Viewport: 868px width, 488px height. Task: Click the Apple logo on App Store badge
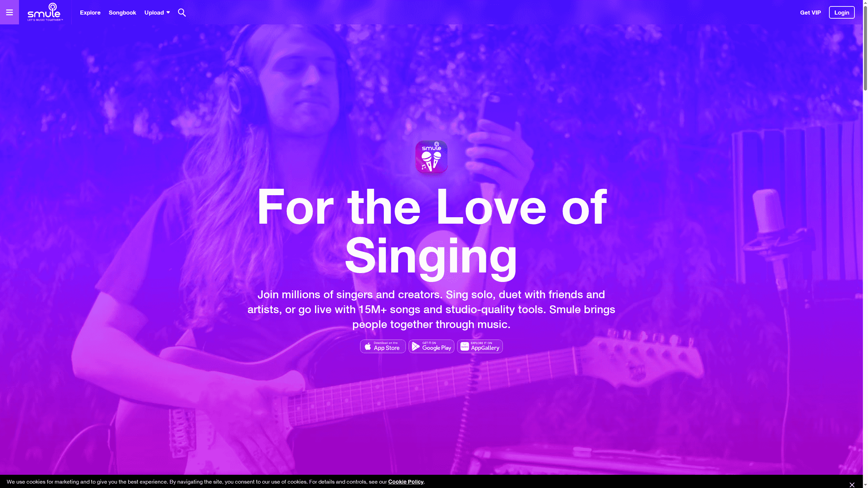point(368,346)
